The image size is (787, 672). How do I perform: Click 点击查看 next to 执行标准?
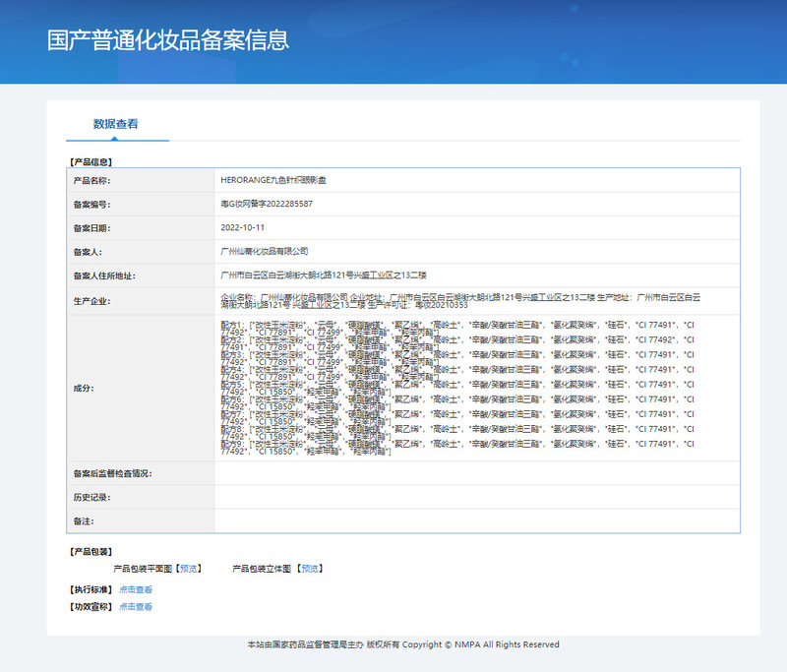pos(136,589)
